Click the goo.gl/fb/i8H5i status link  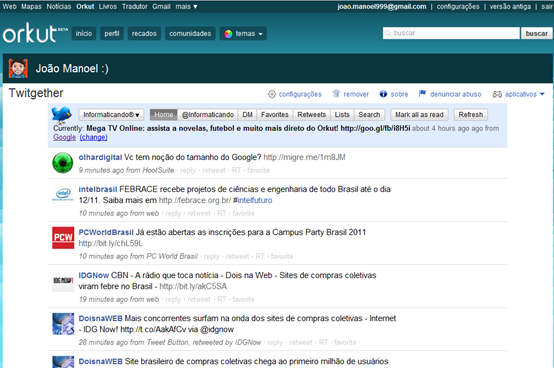375,128
